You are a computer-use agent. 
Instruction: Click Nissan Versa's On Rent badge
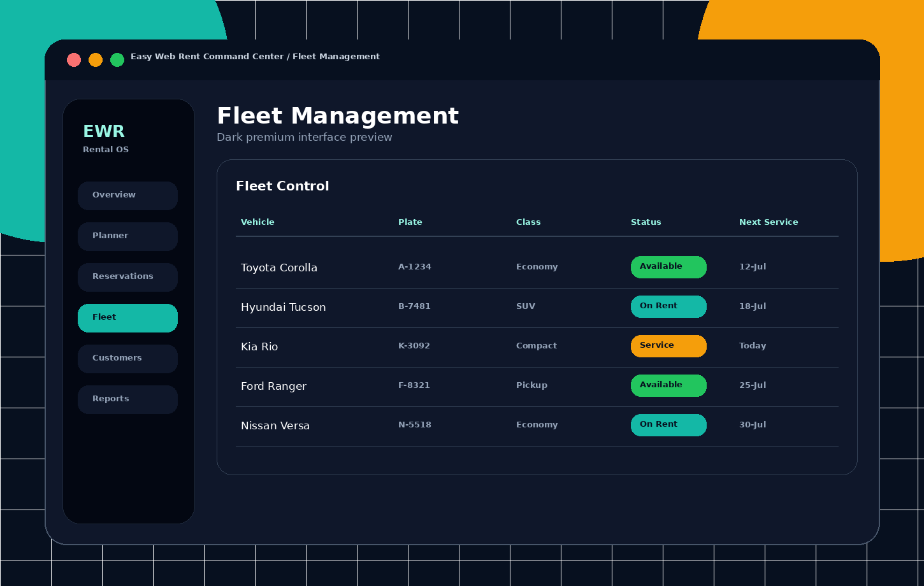pyautogui.click(x=668, y=425)
